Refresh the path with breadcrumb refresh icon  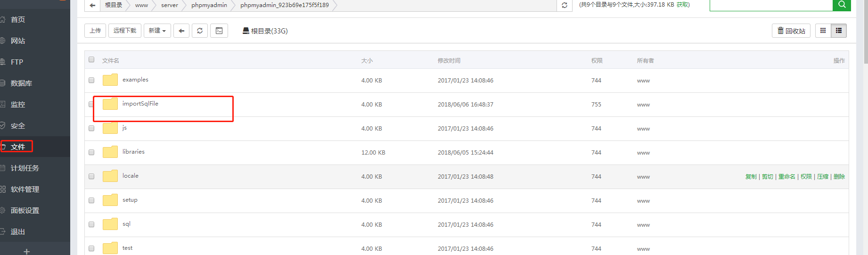(x=565, y=5)
